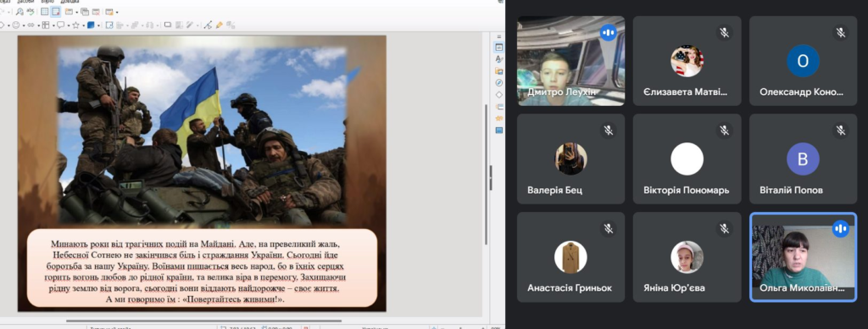868x329 pixels.
Task: Click the Delete Slide toolbar icon
Action: tap(96, 12)
